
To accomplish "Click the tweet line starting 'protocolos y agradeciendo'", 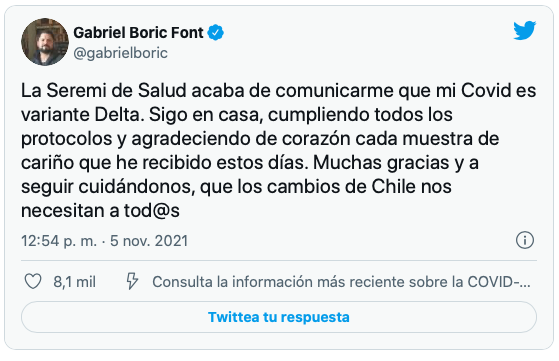I will tap(260, 139).
